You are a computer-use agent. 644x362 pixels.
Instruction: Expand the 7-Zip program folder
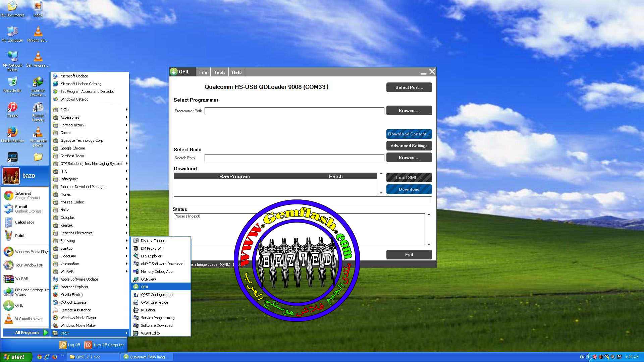pyautogui.click(x=90, y=110)
